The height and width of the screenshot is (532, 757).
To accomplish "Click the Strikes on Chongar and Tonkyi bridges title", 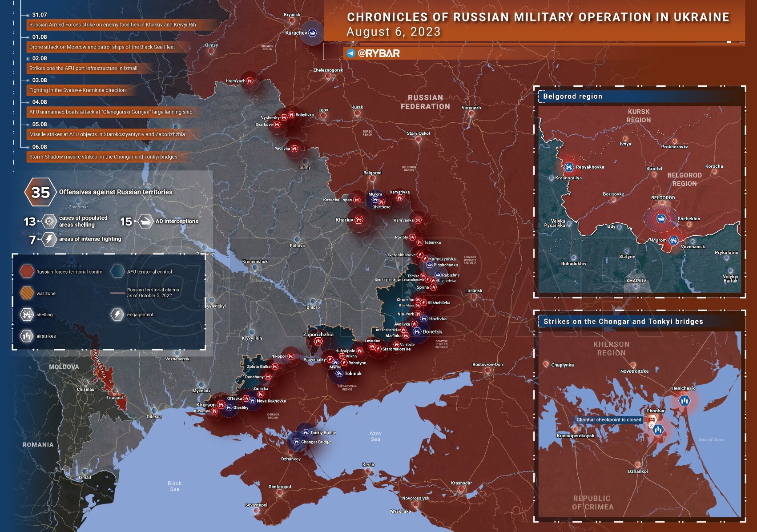I will [623, 321].
